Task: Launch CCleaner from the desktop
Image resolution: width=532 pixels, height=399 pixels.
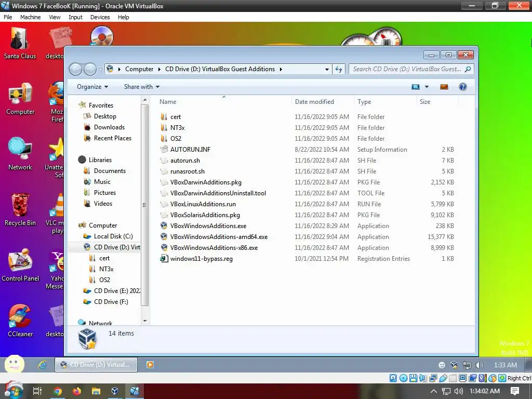Action: pos(20,321)
